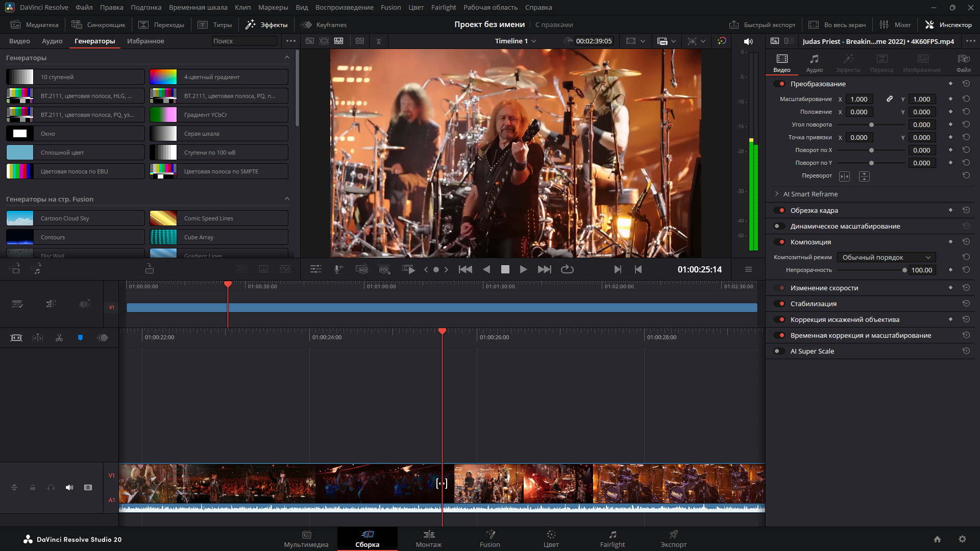The width and height of the screenshot is (980, 551).
Task: Open the Аудио tab in Inspector
Action: click(x=814, y=63)
